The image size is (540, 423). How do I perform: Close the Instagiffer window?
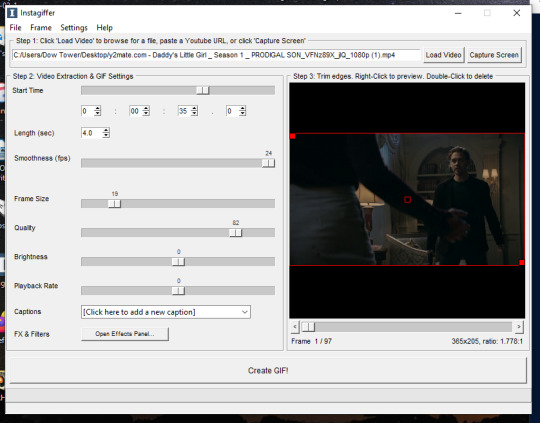click(x=517, y=13)
